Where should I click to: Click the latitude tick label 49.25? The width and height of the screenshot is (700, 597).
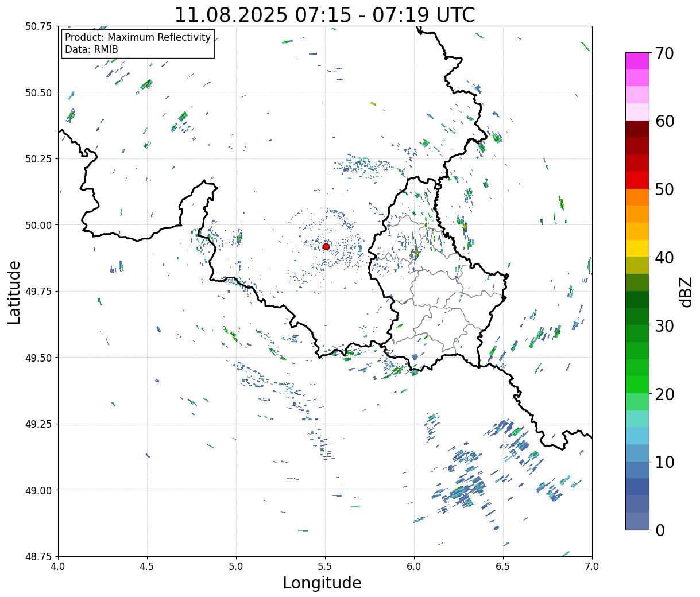pyautogui.click(x=38, y=424)
